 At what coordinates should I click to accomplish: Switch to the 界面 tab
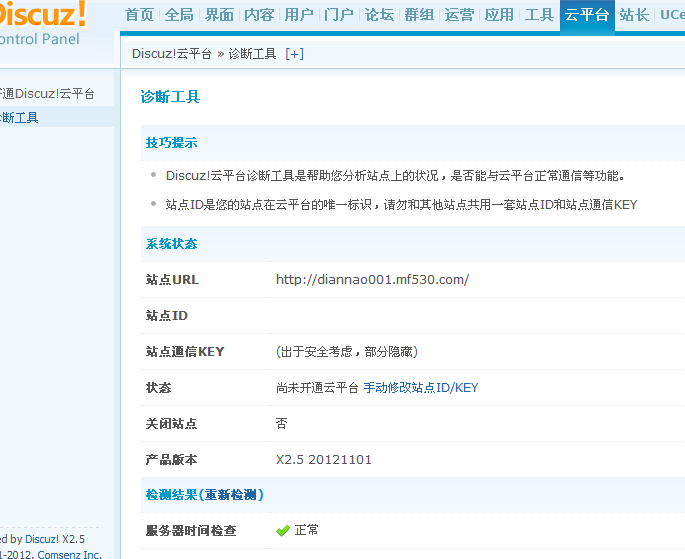pos(219,15)
